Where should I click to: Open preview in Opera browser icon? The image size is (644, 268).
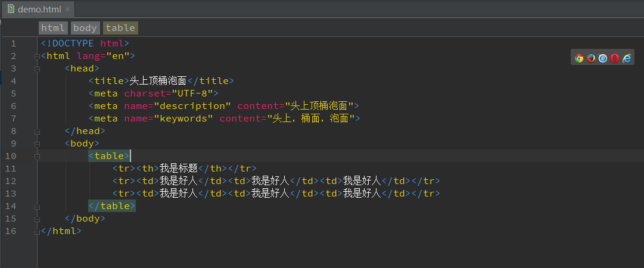[x=614, y=58]
